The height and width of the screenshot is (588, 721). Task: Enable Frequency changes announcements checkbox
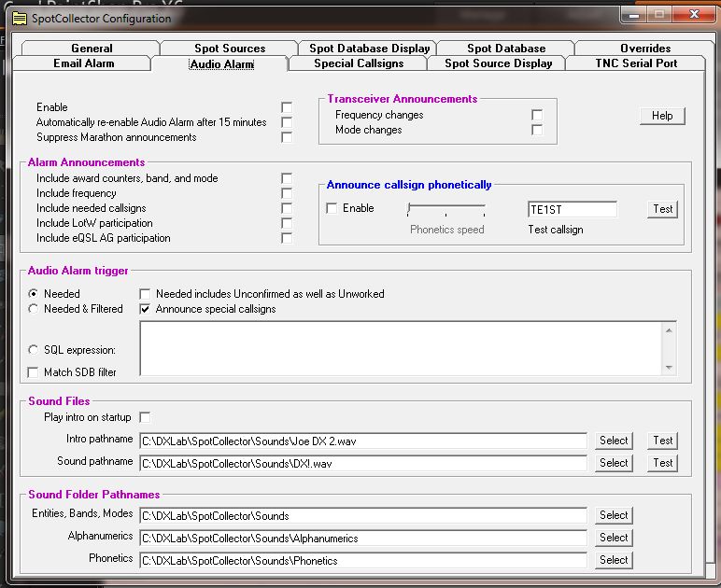537,115
